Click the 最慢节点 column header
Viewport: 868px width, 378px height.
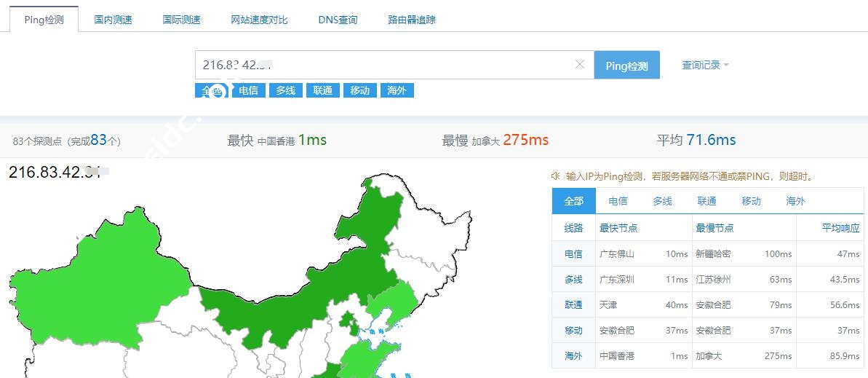pos(714,228)
